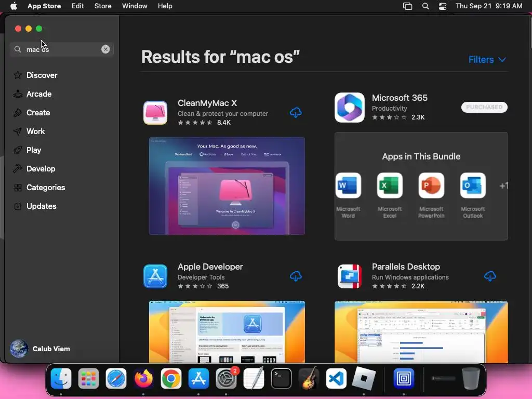532x399 pixels.
Task: Launch GarageBand from the Dock
Action: 309,378
